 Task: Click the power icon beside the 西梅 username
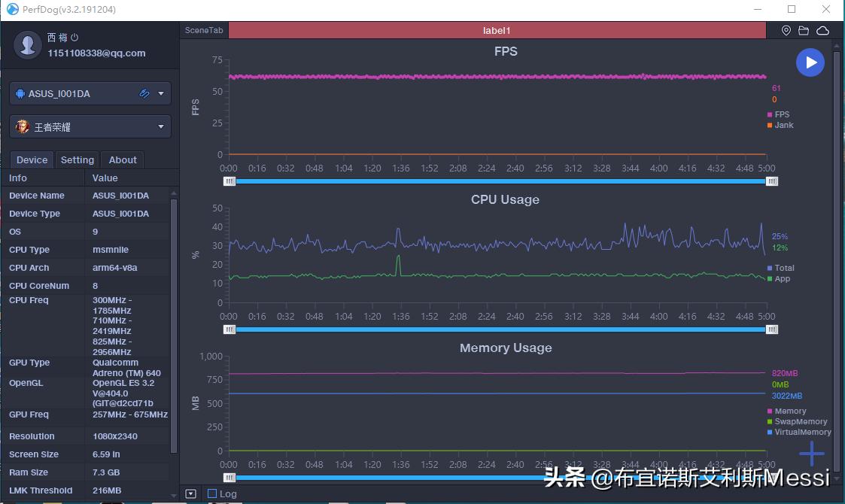74,36
